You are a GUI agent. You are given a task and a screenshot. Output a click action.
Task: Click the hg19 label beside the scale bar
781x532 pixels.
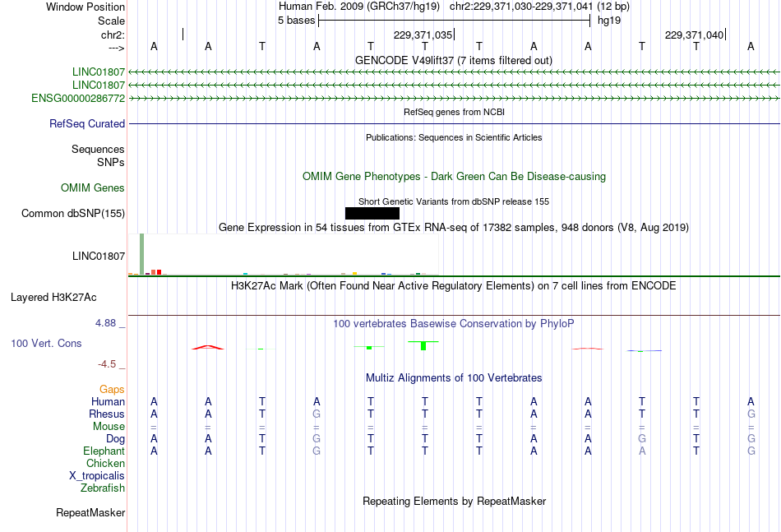pos(609,21)
